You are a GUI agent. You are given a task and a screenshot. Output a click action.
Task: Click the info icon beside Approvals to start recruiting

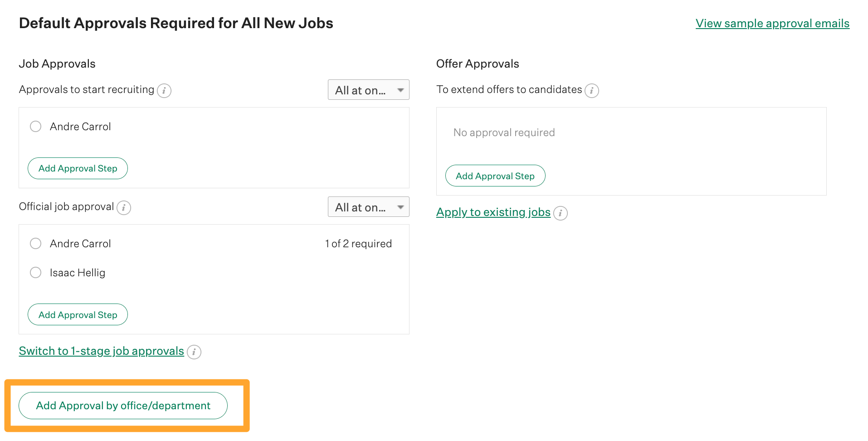[165, 90]
